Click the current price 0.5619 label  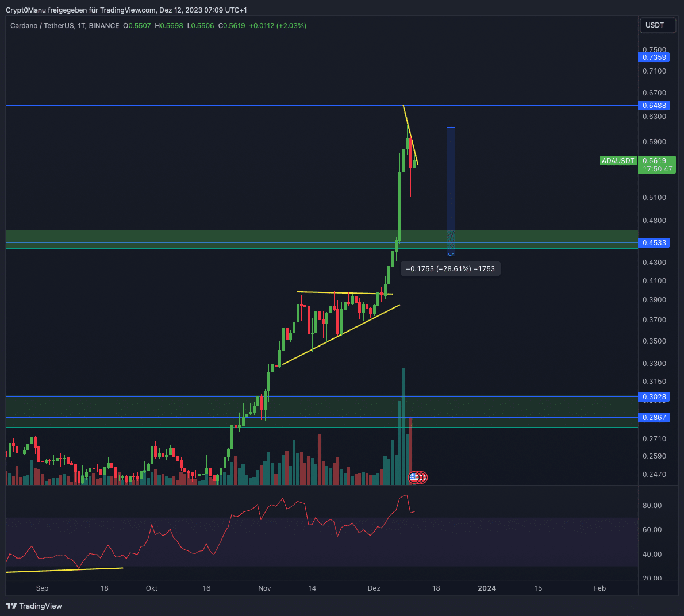(x=654, y=160)
